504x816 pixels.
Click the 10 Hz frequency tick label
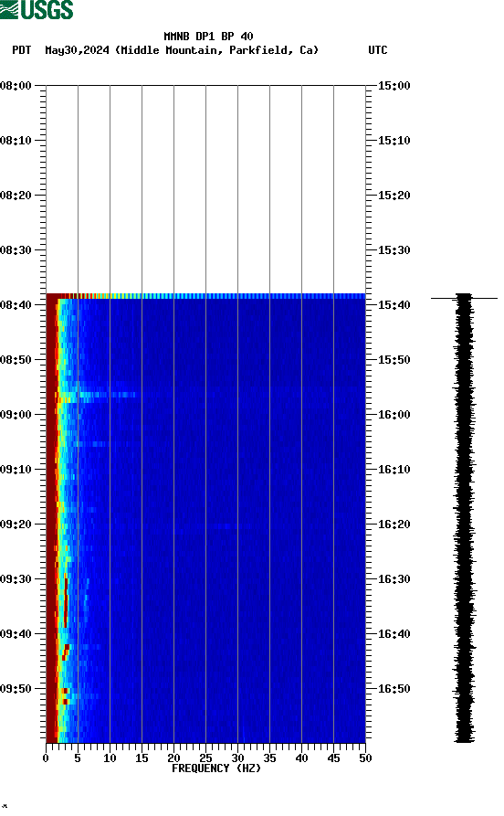click(110, 758)
